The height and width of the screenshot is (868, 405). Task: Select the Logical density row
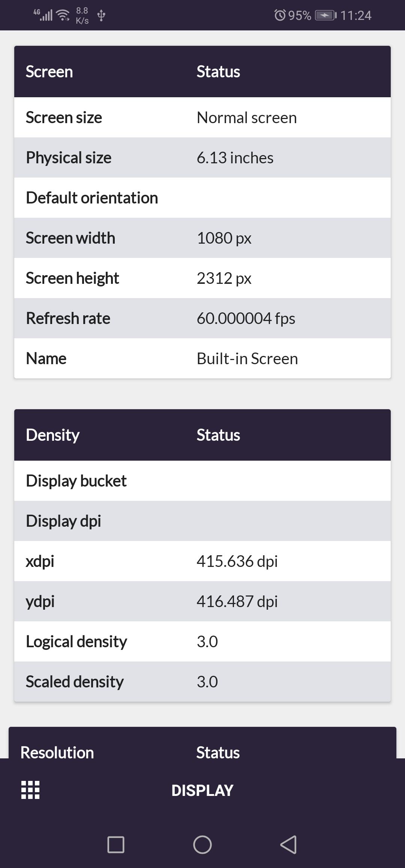click(x=202, y=642)
